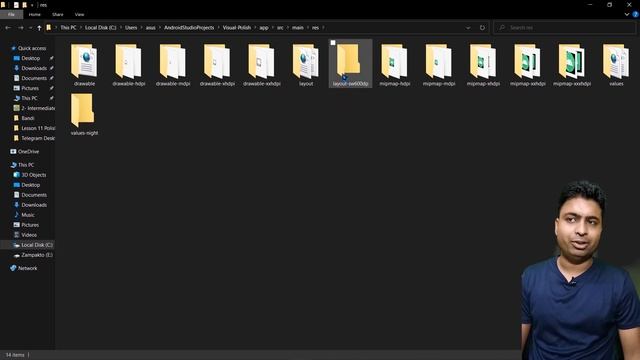Open the mipmap-xxhdpi folder
Viewport: 640px width, 360px height.
click(x=528, y=65)
